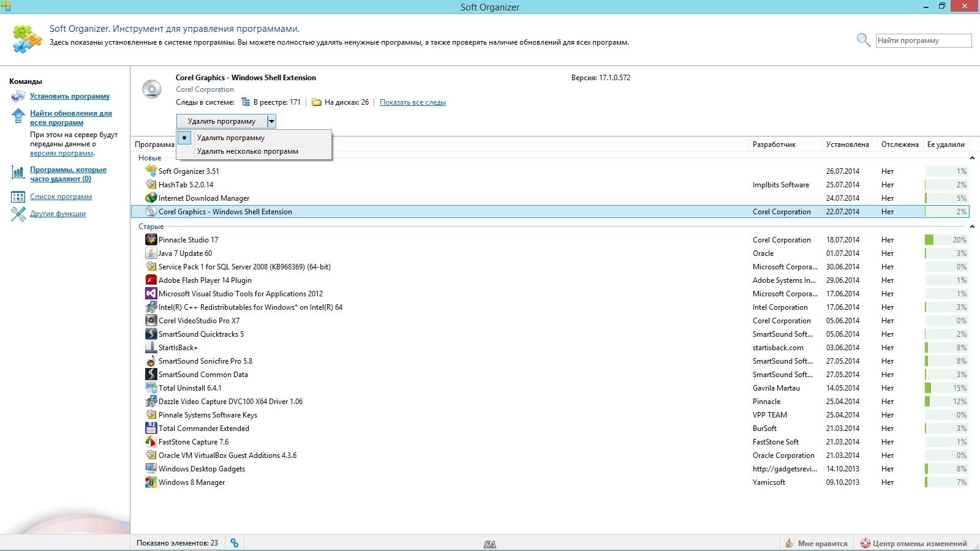This screenshot has width=980, height=551.
Task: Click Total Uninstall removal bar 15%
Action: tap(946, 388)
